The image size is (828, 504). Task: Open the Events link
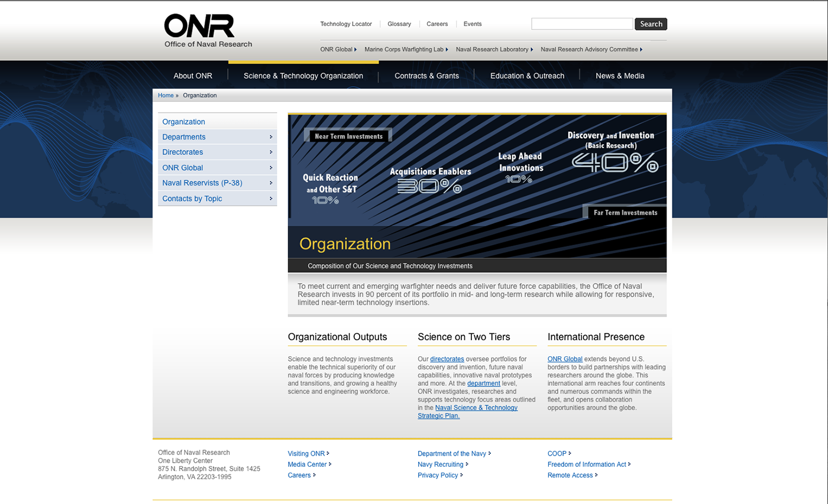[x=473, y=24]
